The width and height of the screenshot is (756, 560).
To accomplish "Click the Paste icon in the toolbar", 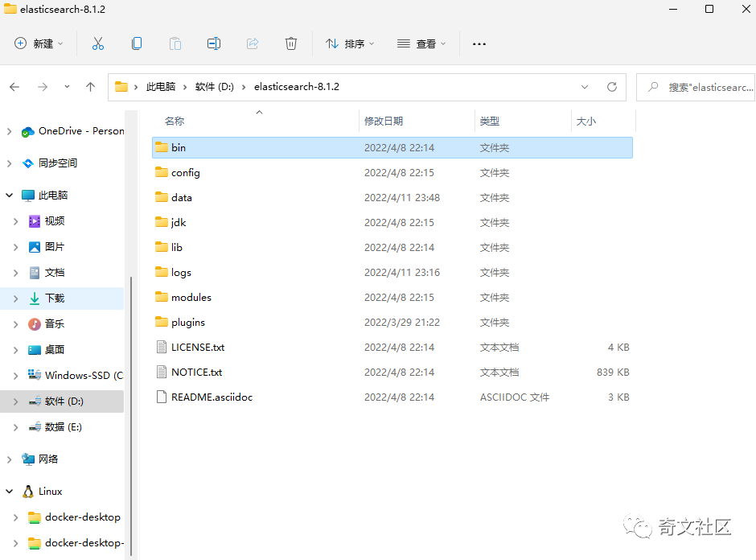I will pos(175,43).
